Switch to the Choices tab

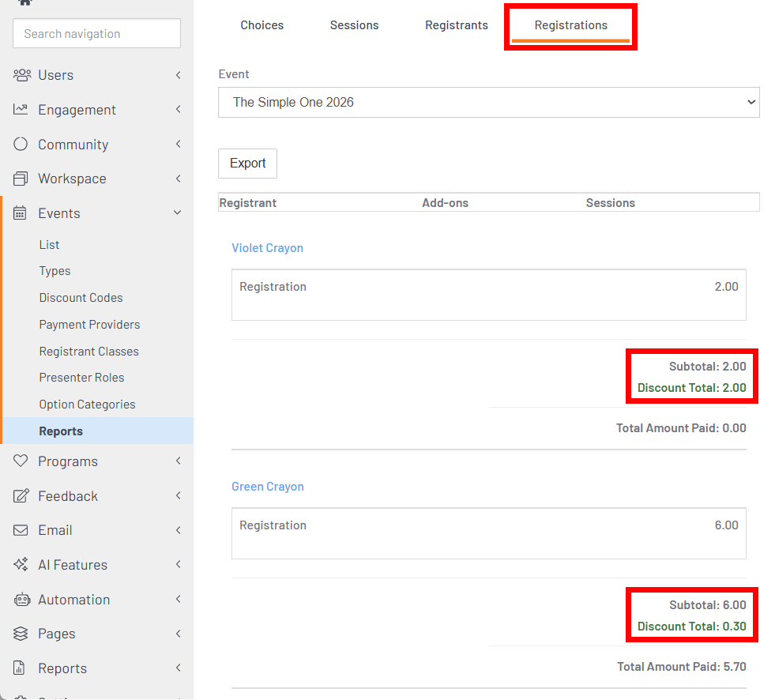(x=261, y=25)
